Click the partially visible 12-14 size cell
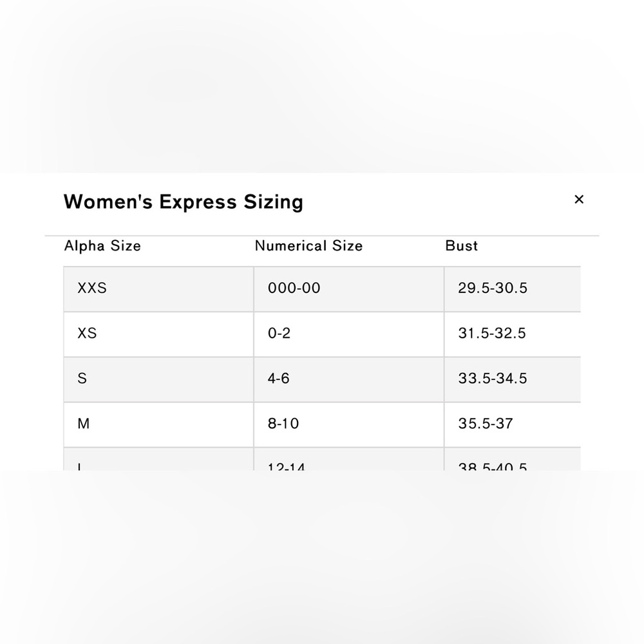Screen dimensions: 644x644 [x=348, y=459]
